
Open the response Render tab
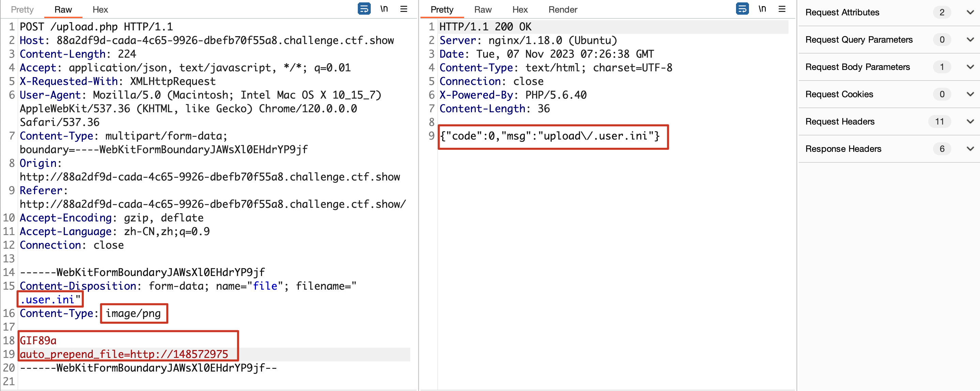point(563,10)
